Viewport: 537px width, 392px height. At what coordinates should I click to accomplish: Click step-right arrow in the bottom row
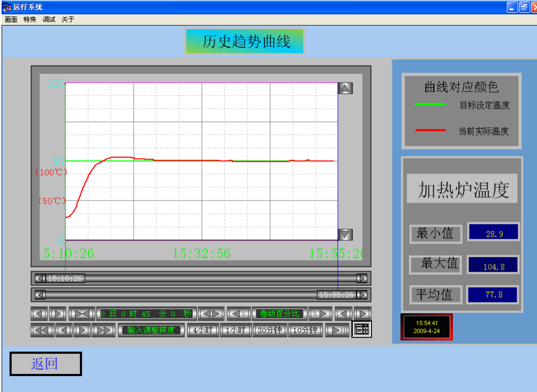pos(82,330)
